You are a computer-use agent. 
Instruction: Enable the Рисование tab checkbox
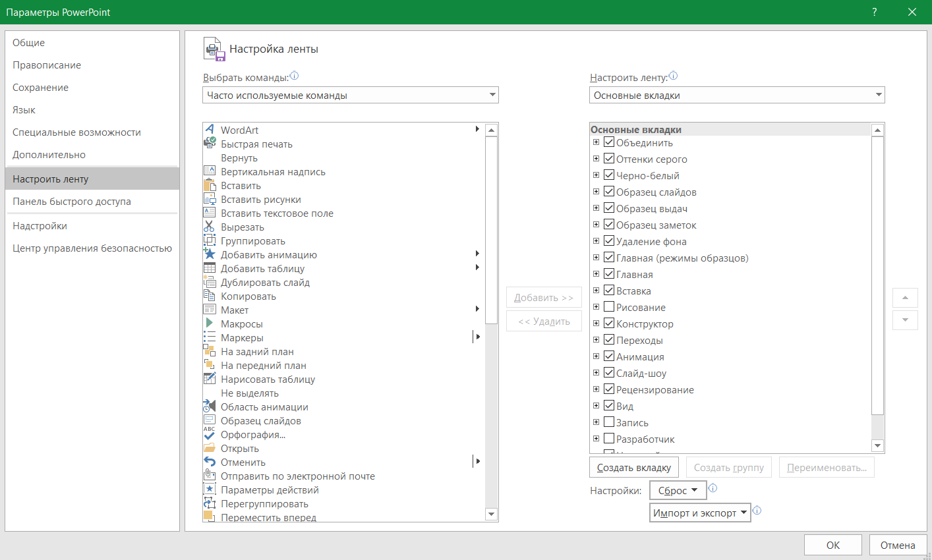point(609,307)
